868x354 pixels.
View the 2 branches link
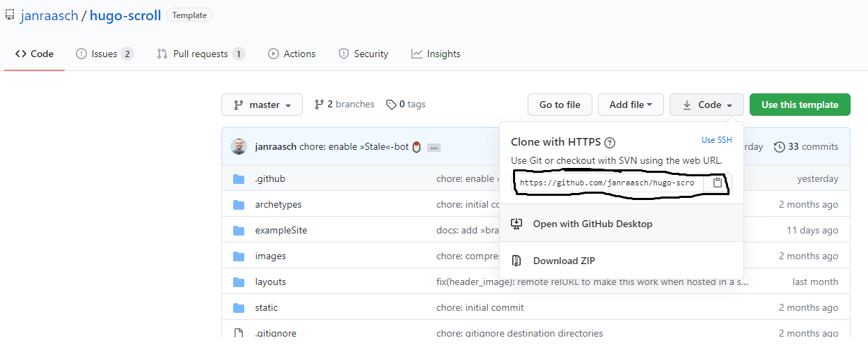[x=345, y=105]
